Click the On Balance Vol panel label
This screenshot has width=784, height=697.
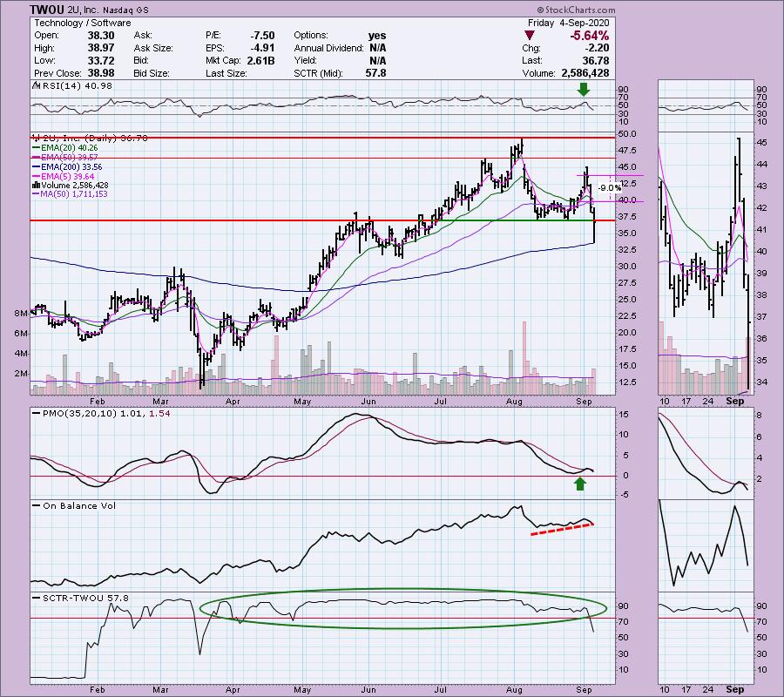[x=79, y=505]
